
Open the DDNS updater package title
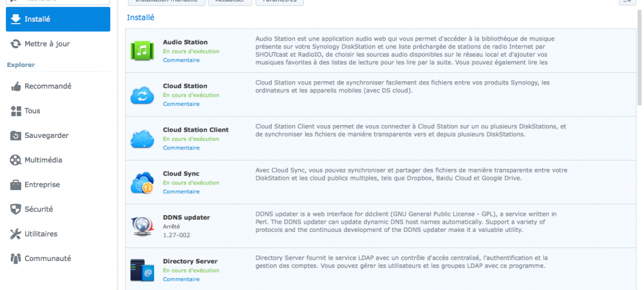(x=187, y=218)
